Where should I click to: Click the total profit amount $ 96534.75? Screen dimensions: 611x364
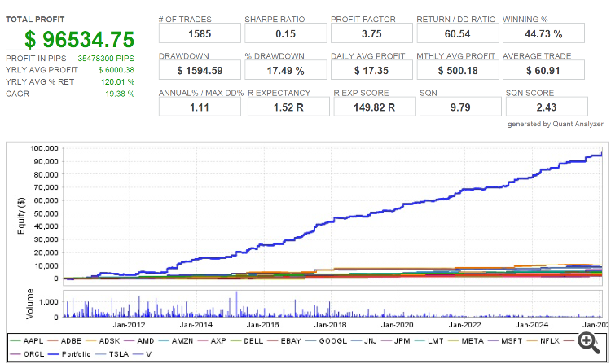[x=80, y=39]
